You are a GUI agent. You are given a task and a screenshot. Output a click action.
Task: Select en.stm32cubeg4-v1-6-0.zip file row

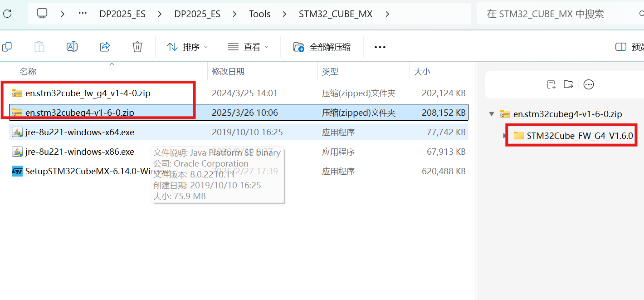click(239, 113)
